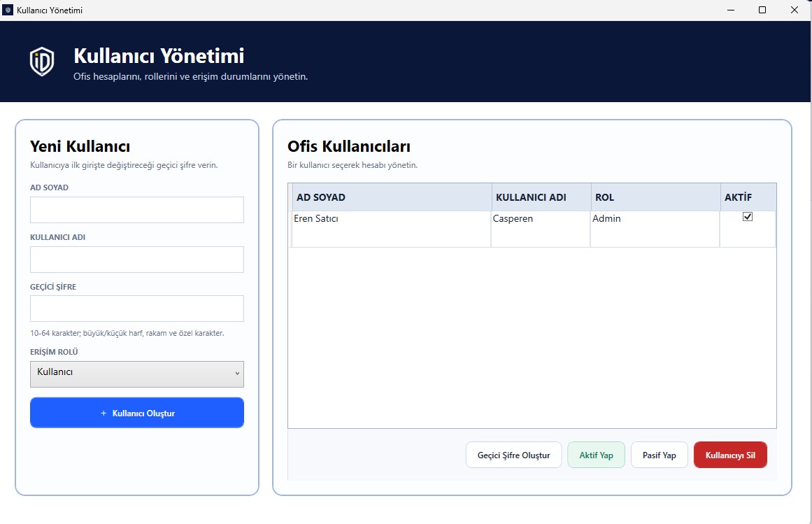This screenshot has width=812, height=524.
Task: Focus the Kullanıcı Adı input field
Action: 136,260
